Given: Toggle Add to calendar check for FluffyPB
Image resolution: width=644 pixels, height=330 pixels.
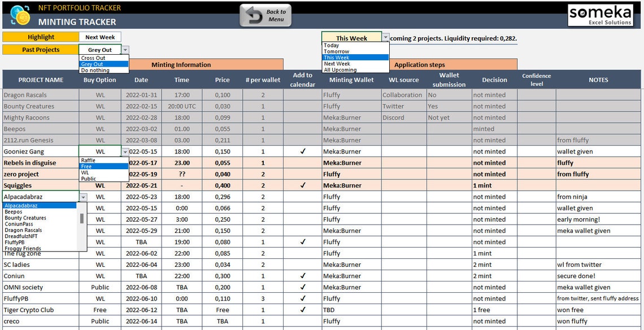Looking at the screenshot, I should pos(302,298).
